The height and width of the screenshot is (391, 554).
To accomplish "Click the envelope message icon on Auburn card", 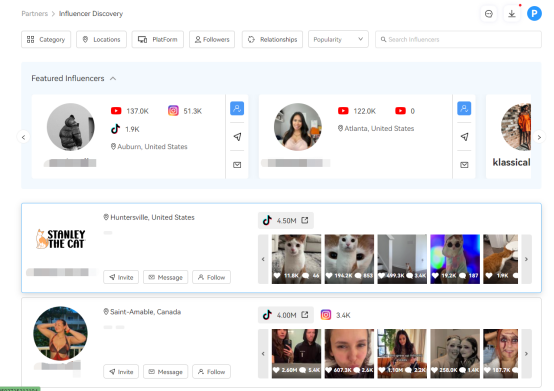I will 237,165.
